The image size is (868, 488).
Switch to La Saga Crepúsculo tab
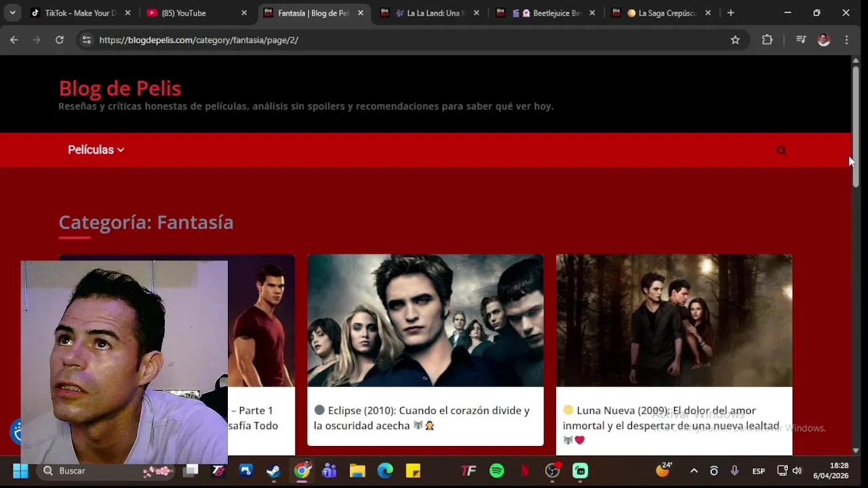pyautogui.click(x=662, y=13)
